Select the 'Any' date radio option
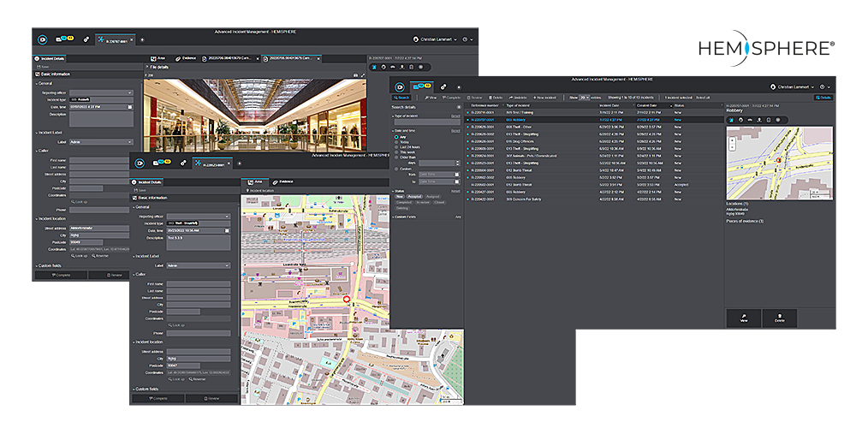This screenshot has width=868, height=428. (x=396, y=136)
